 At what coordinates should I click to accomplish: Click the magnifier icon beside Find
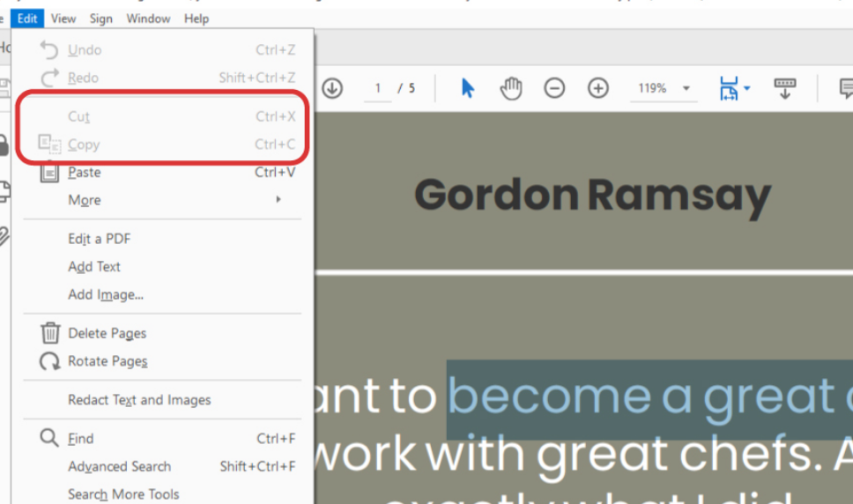pyautogui.click(x=49, y=438)
